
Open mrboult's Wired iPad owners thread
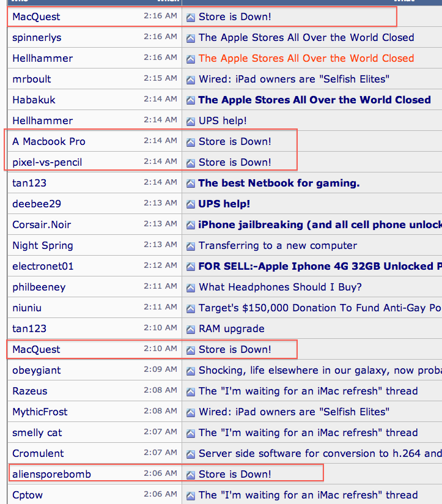pos(294,79)
